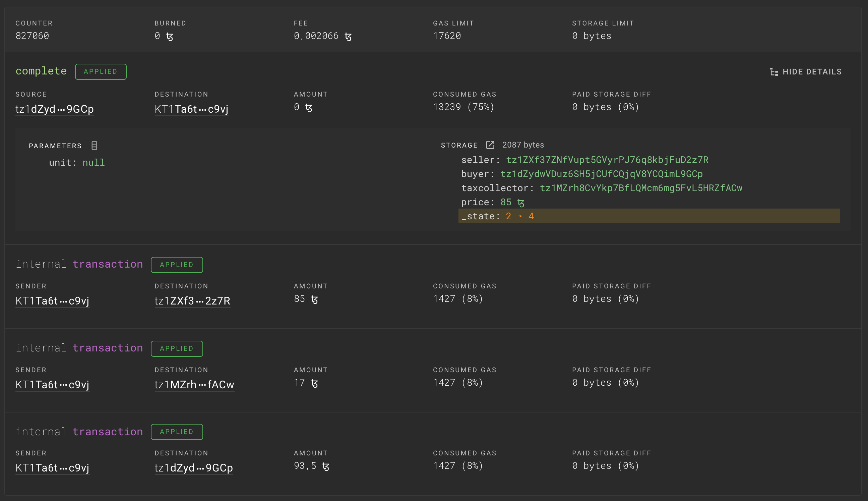
Task: Open sender KT1Ta6t…c9vj of 17 tez transaction
Action: pyautogui.click(x=52, y=385)
